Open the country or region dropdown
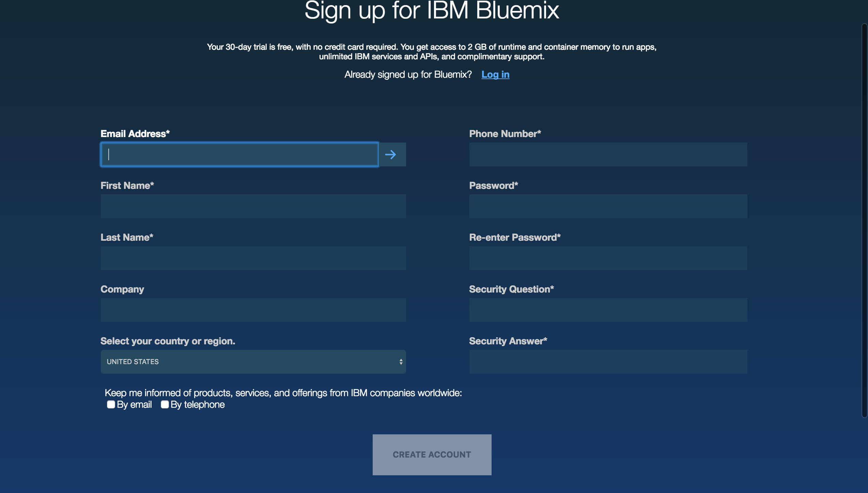Screen dimensions: 868x493 (x=253, y=362)
